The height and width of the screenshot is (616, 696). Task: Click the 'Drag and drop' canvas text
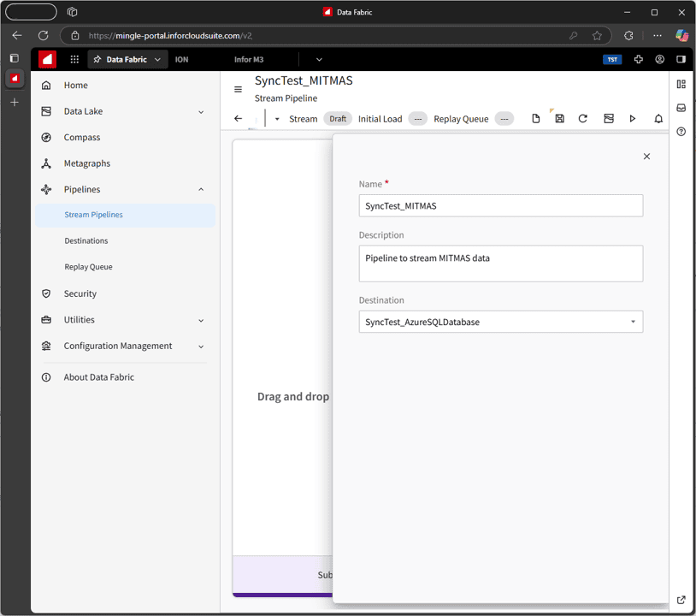pyautogui.click(x=293, y=397)
